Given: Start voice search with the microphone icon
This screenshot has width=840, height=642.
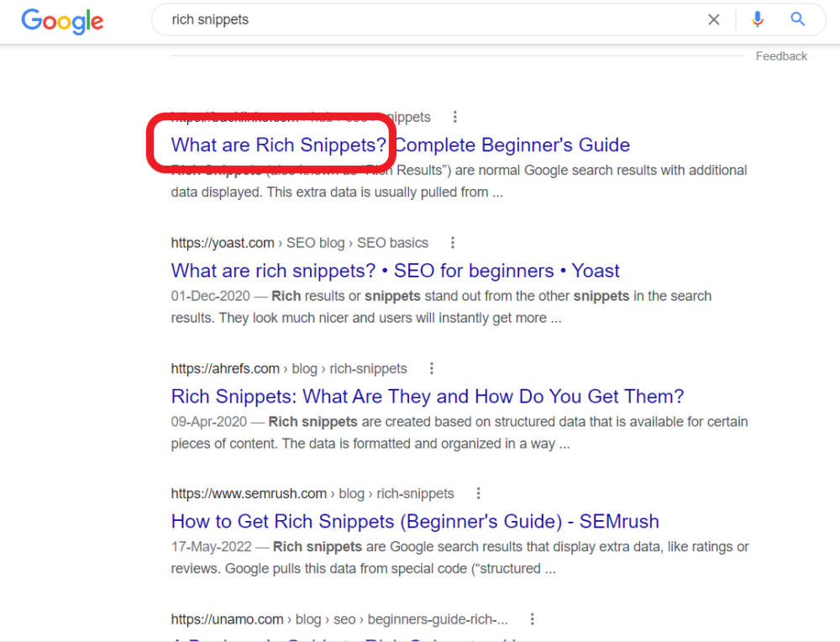Looking at the screenshot, I should click(x=757, y=19).
